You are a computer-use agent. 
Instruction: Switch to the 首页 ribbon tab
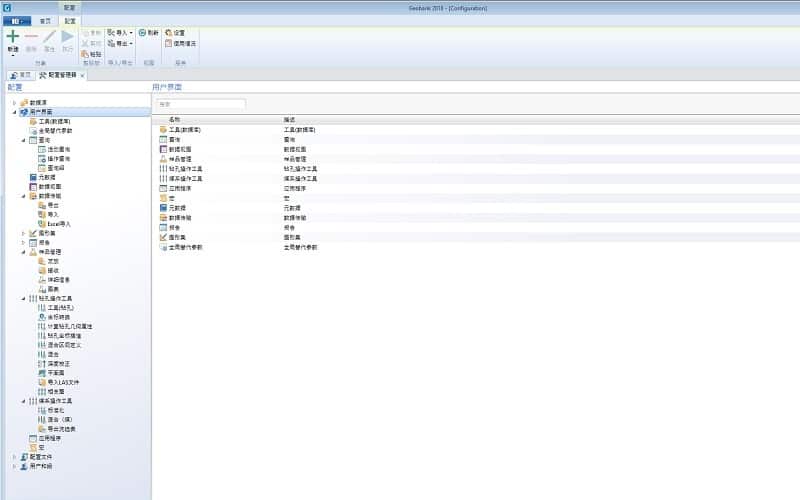tap(46, 20)
